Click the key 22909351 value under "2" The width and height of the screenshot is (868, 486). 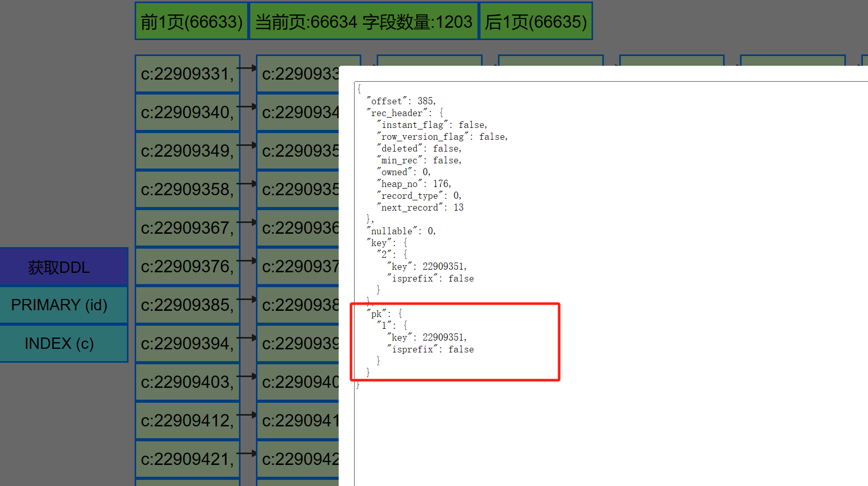tap(444, 267)
